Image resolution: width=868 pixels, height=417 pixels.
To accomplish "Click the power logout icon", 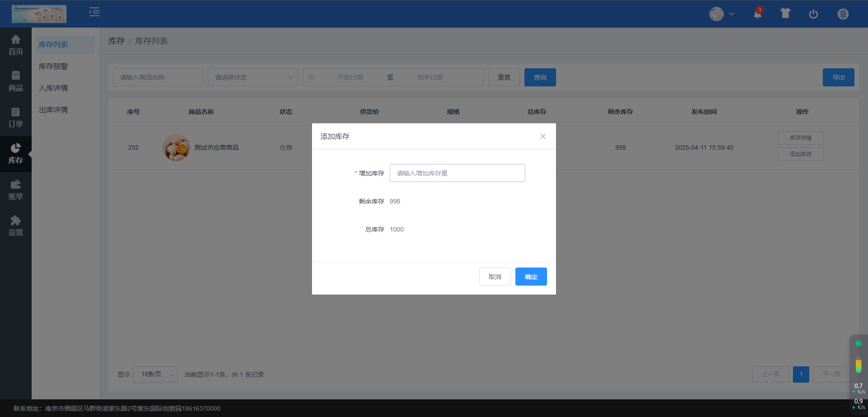I will click(813, 14).
